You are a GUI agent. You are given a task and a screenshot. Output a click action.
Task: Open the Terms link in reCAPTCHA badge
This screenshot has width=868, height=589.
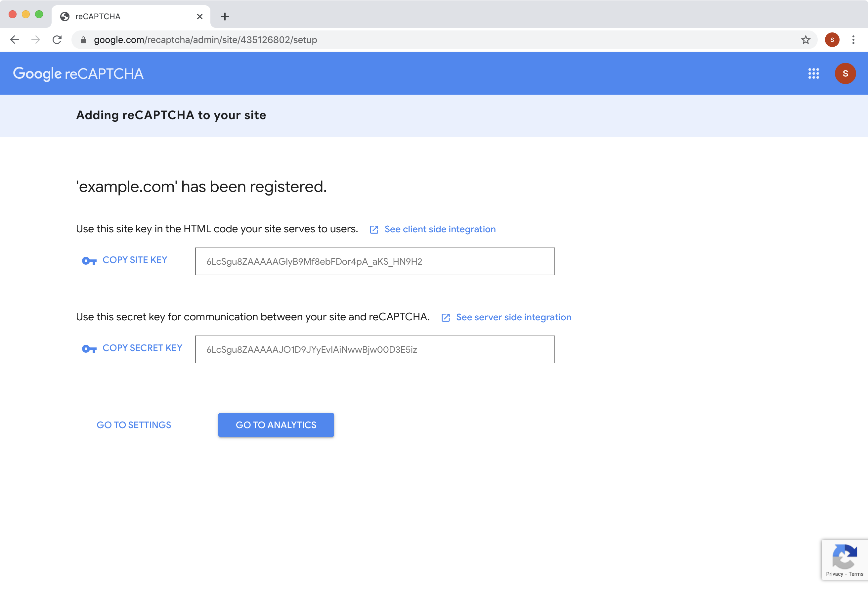pos(856,574)
